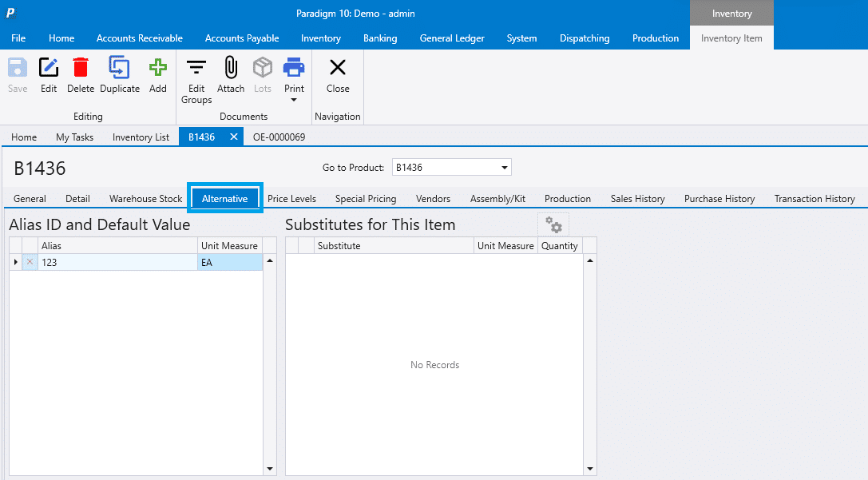This screenshot has width=868, height=480.
Task: Remove alias 123 with red X
Action: point(30,262)
